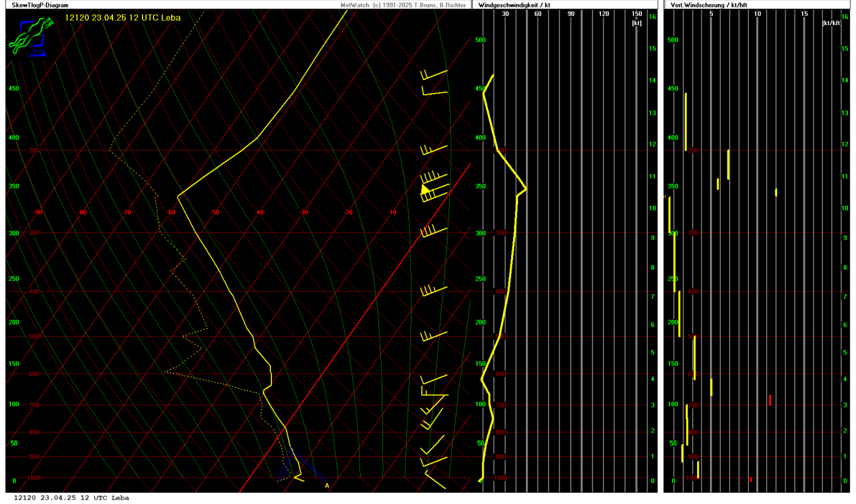This screenshot has width=856, height=504.
Task: Click the '[kt/hft]' unit label
Action: [x=831, y=23]
